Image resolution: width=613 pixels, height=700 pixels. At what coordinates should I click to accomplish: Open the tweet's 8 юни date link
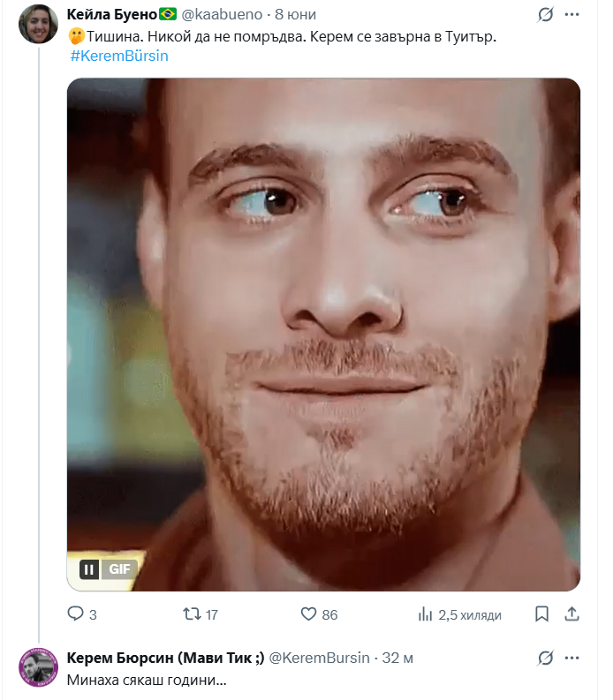point(296,16)
